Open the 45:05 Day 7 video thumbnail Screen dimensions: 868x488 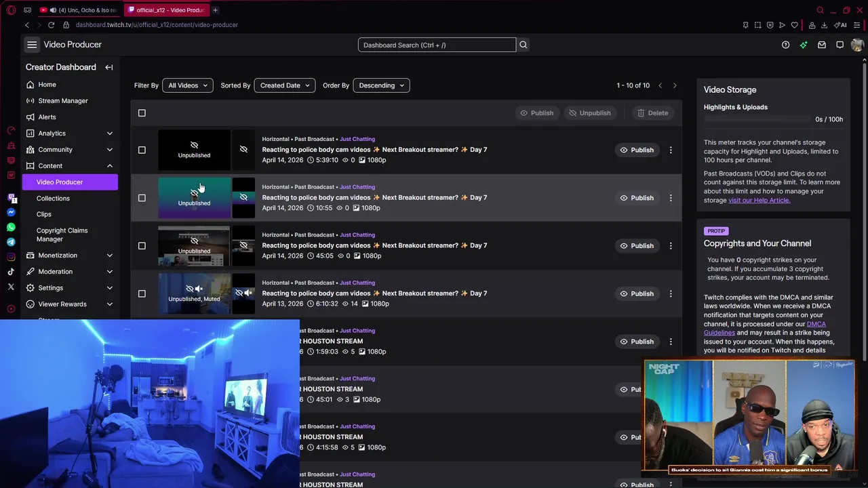point(194,245)
